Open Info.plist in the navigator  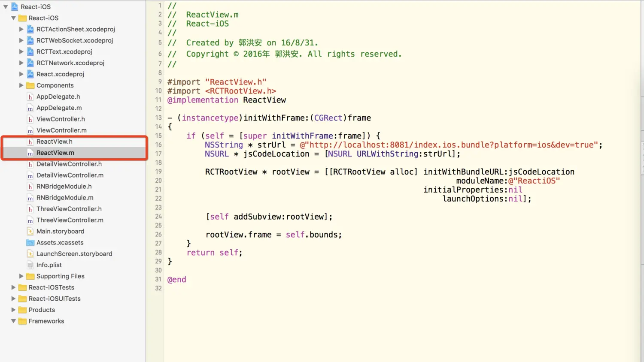[x=49, y=265]
